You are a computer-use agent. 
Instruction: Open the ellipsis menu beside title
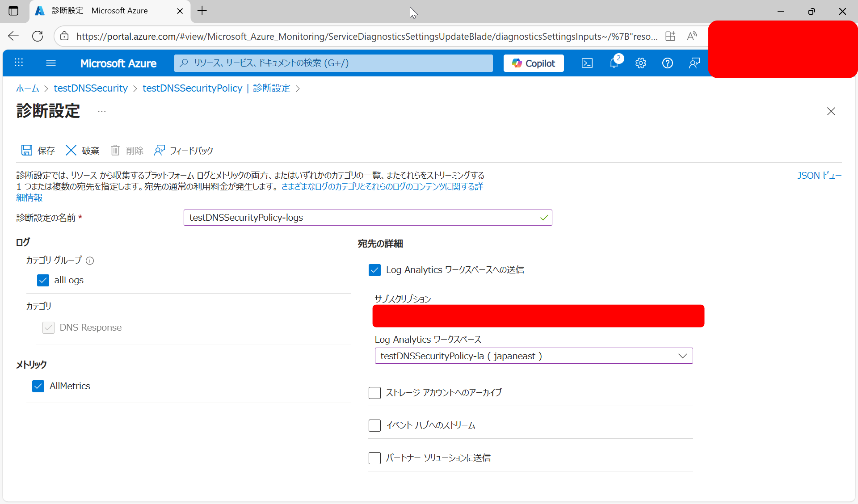(x=102, y=111)
